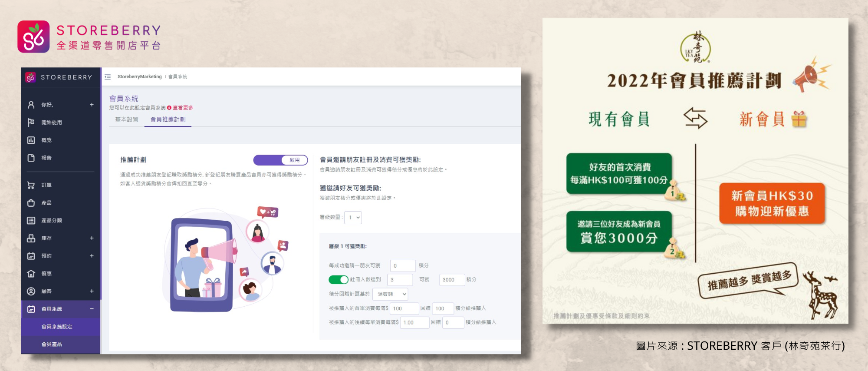The width and height of the screenshot is (868, 371).
Task: Click the 可獲 points field showing 3000
Action: coord(452,279)
